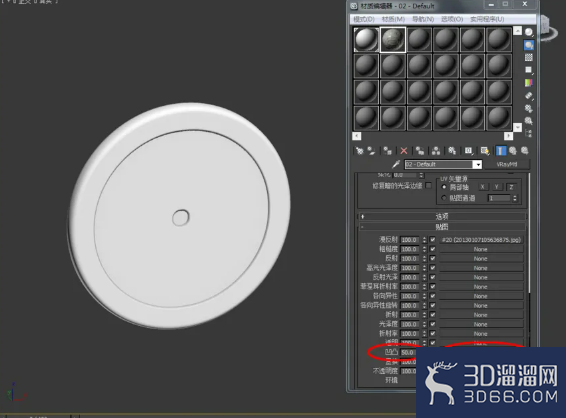Click the 光泽度 amount spinner arrows
Viewport: 566px width, 418px height.
coord(424,324)
